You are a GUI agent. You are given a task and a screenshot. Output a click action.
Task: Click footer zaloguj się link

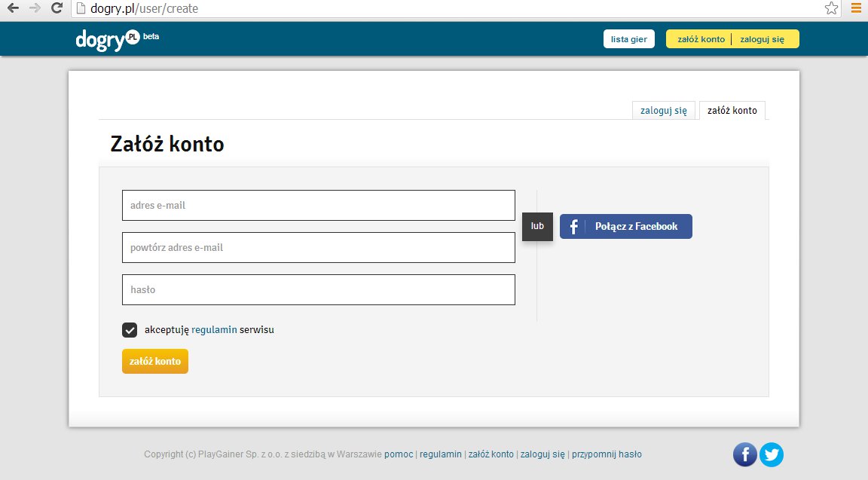coord(542,454)
